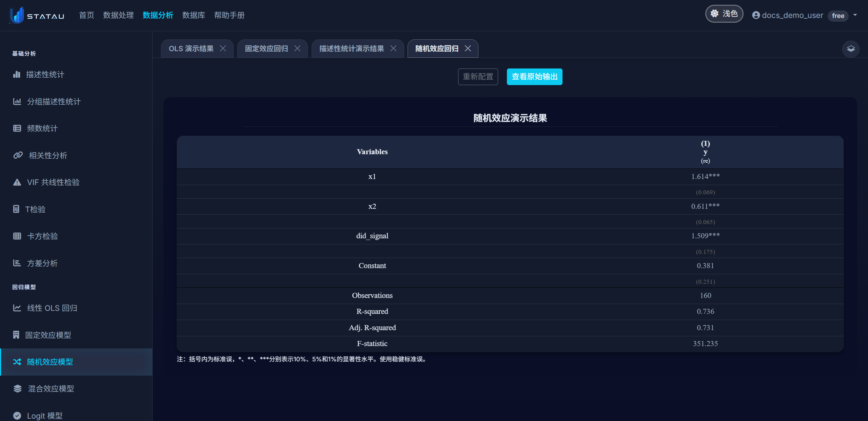
Task: Click the linear OLS regression line icon
Action: click(x=17, y=308)
